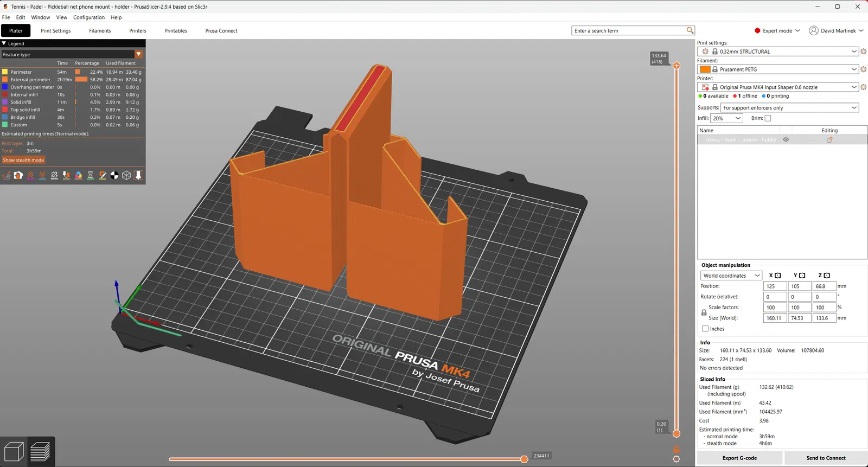Tick the Inches checkbox
Screen dimensions: 868x467
pos(705,329)
